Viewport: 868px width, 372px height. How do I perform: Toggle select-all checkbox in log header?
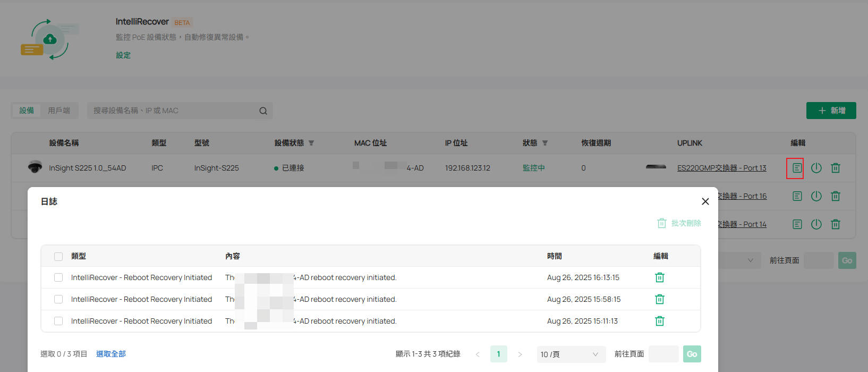coord(58,257)
